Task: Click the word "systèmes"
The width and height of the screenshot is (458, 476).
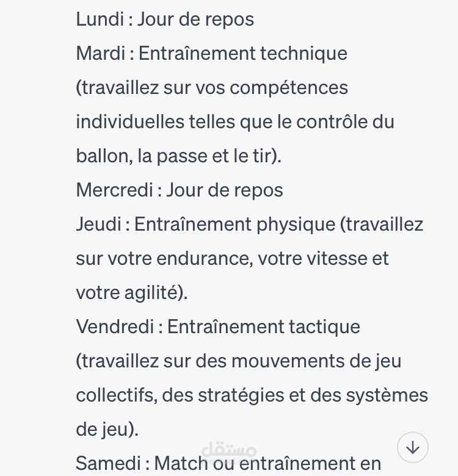Action: pyautogui.click(x=387, y=395)
